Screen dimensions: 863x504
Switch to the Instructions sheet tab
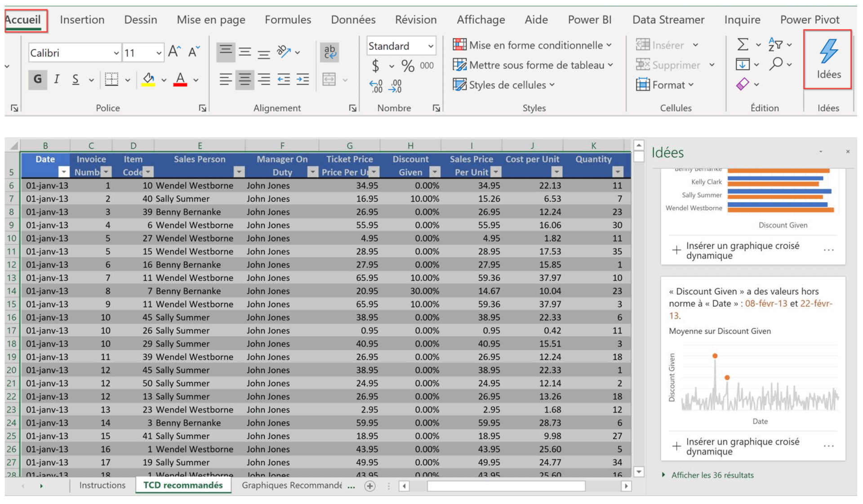tap(102, 485)
